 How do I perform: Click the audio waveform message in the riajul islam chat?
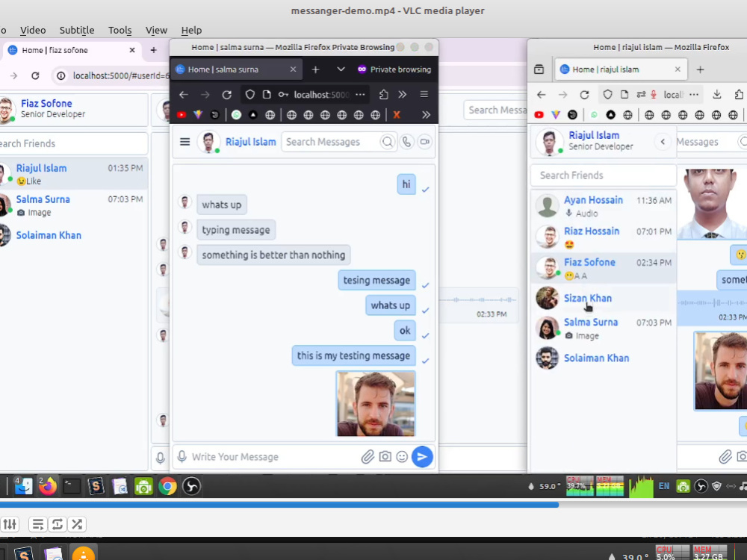[x=712, y=308]
